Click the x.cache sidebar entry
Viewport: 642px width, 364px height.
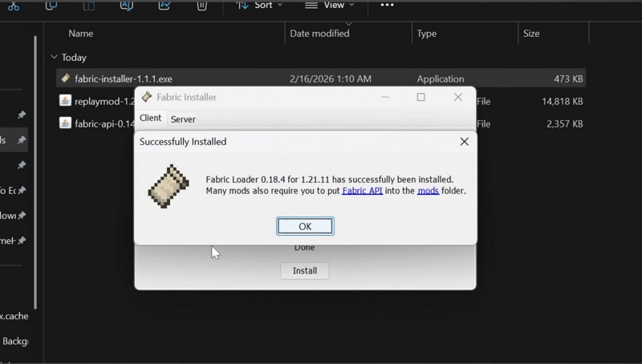pyautogui.click(x=14, y=316)
